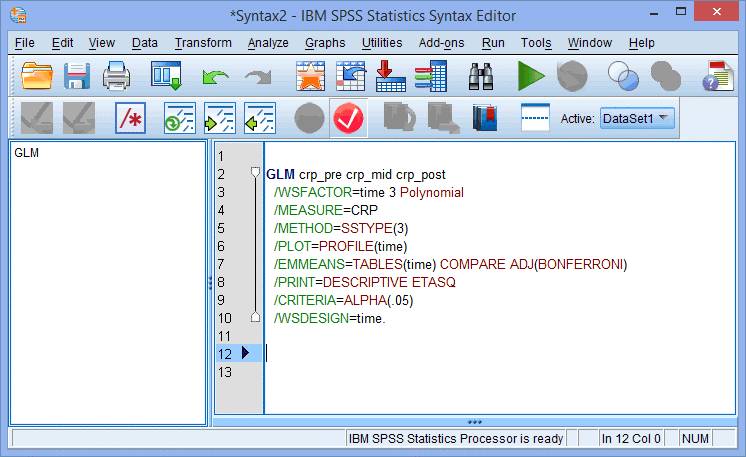Open the Variables info icon

431,76
